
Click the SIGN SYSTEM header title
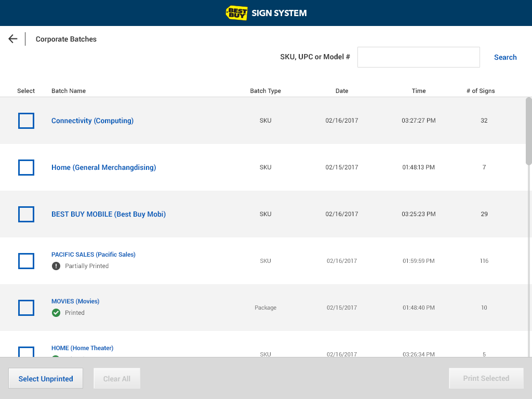(x=279, y=13)
